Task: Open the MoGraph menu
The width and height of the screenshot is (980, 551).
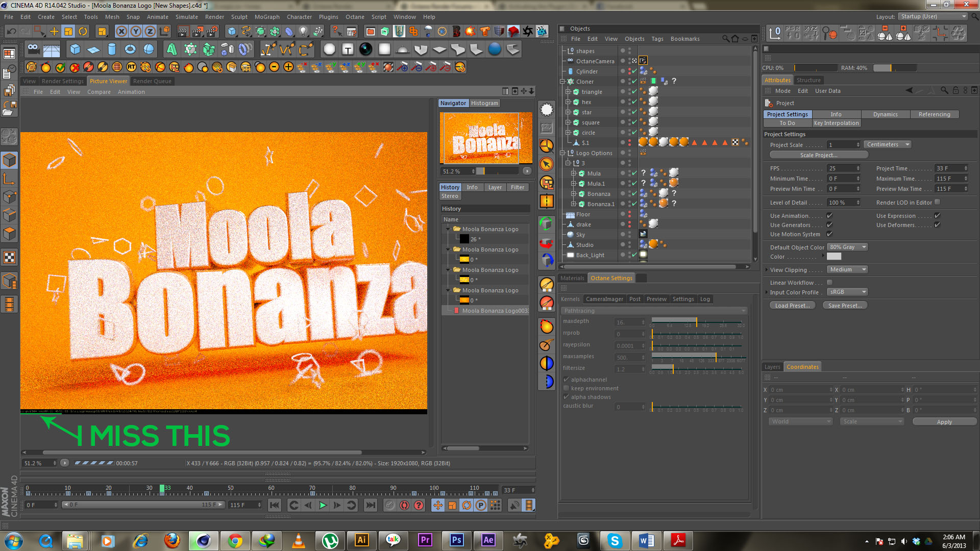Action: click(x=266, y=17)
